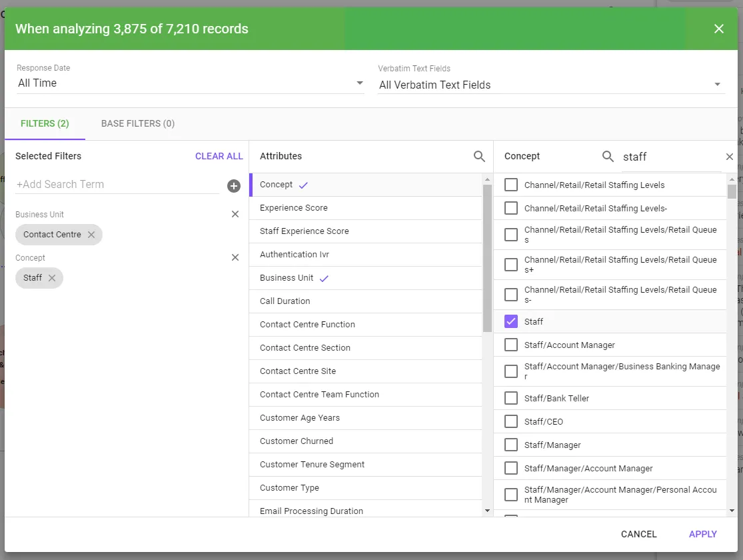This screenshot has height=560, width=743.
Task: Click Concept list scroll-down arrow
Action: pyautogui.click(x=732, y=511)
